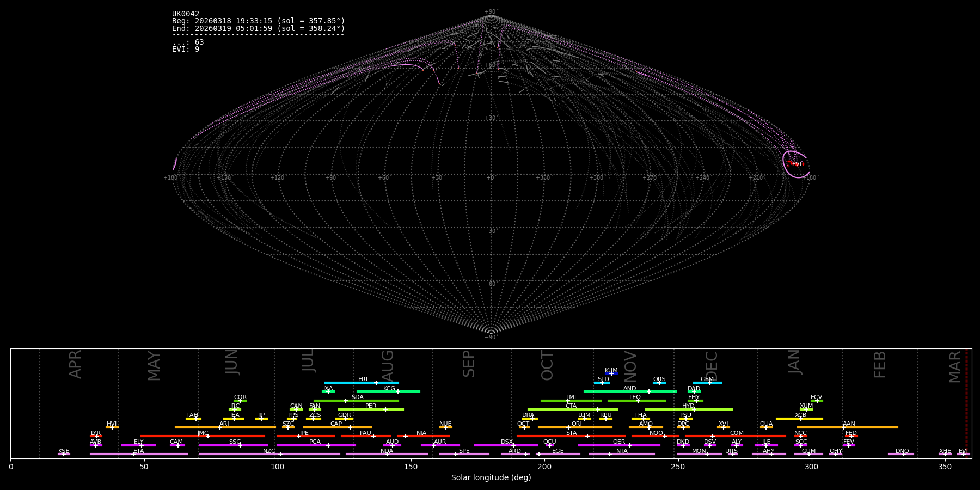Viewport: 980px width, 490px height.
Task: Click the NOV month label in timeline
Action: pos(630,366)
